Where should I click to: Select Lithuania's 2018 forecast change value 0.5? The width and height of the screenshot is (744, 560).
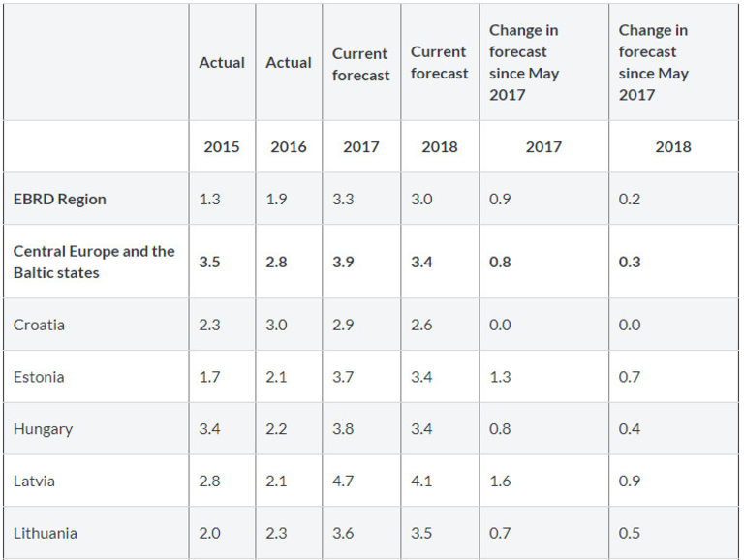pyautogui.click(x=630, y=533)
